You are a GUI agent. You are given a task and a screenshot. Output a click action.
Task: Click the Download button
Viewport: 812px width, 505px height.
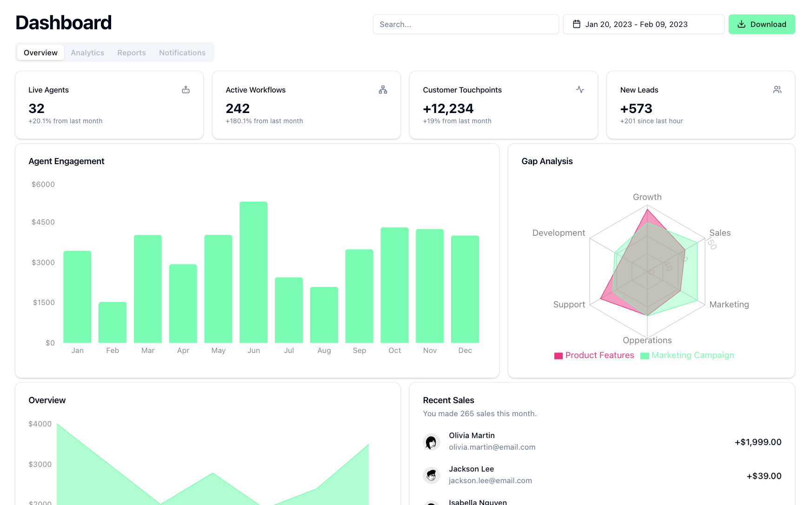click(762, 24)
